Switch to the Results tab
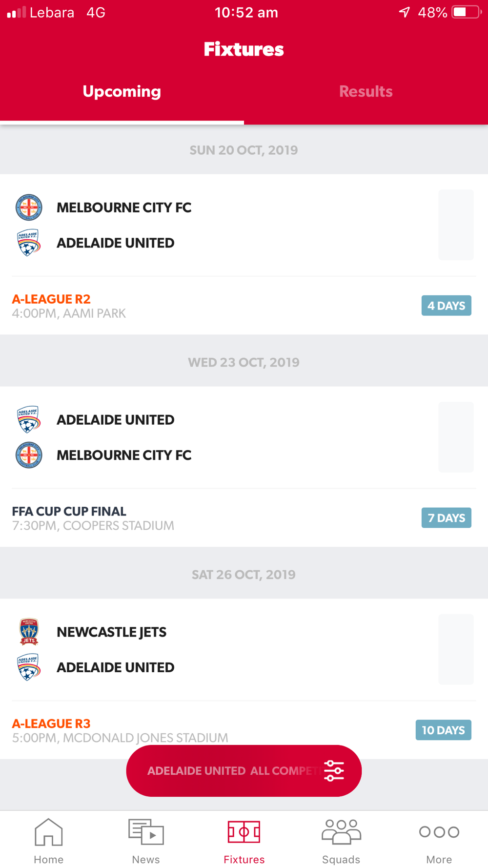Viewport: 488px width, 868px height. [x=366, y=92]
